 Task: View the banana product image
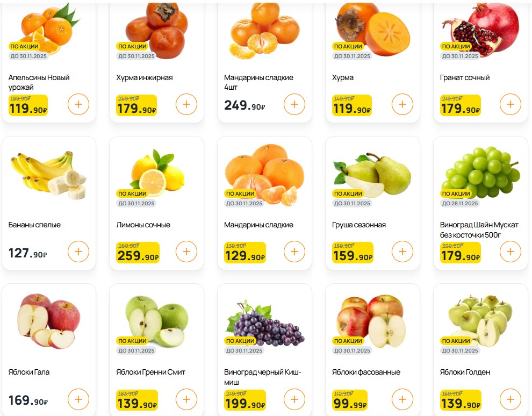click(x=48, y=173)
